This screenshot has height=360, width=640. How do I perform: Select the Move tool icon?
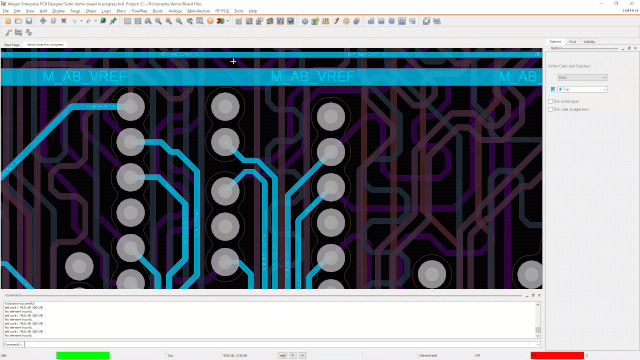(43, 21)
